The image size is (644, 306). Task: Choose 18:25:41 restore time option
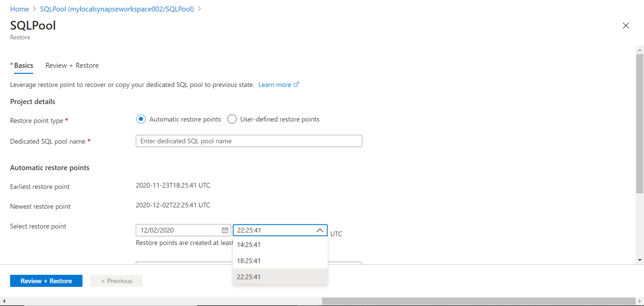click(x=249, y=261)
